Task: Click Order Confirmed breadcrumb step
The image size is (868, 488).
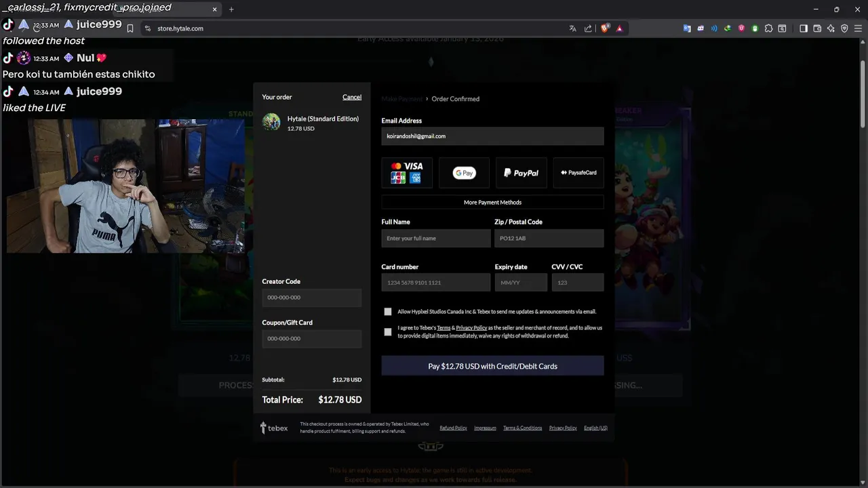Action: tap(456, 99)
